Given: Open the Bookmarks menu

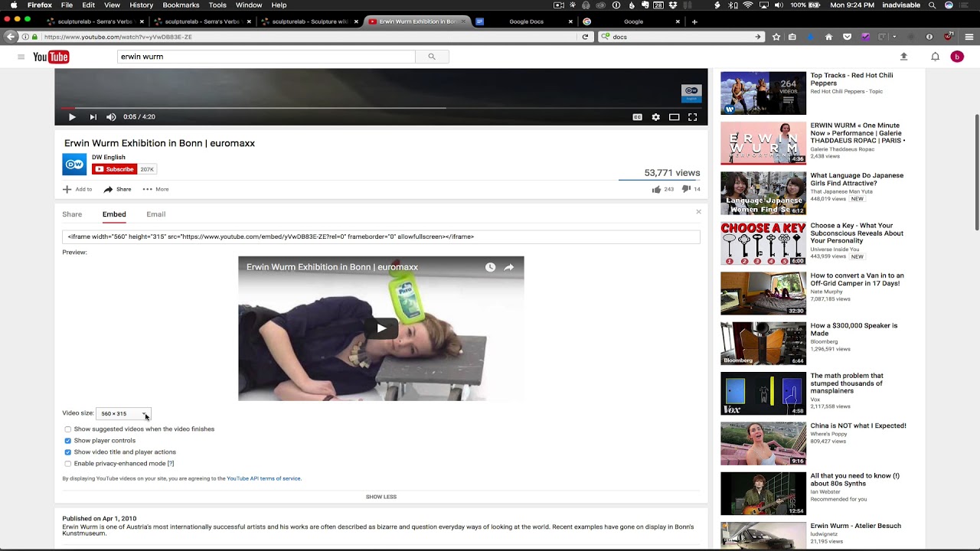Looking at the screenshot, I should point(181,5).
